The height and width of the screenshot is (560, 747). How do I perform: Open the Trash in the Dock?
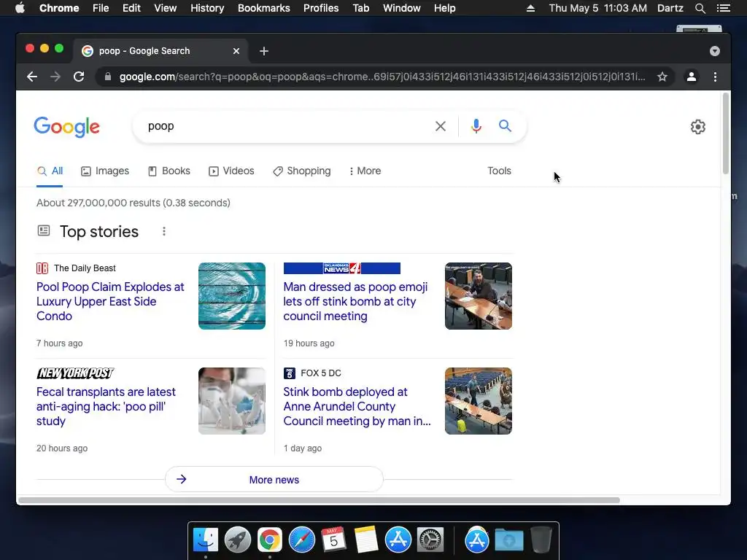tap(541, 540)
